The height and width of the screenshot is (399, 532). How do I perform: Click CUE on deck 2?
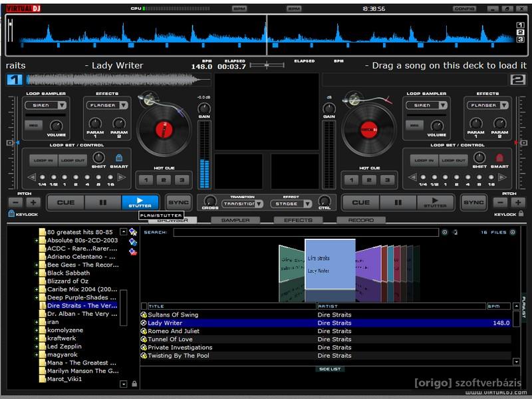[360, 202]
